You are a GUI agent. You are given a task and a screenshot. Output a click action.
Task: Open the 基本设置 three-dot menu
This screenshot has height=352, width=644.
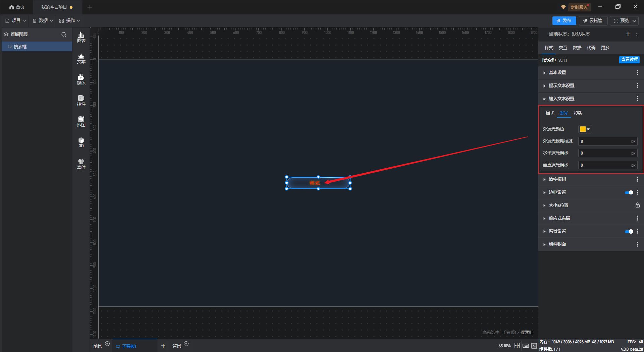click(637, 72)
